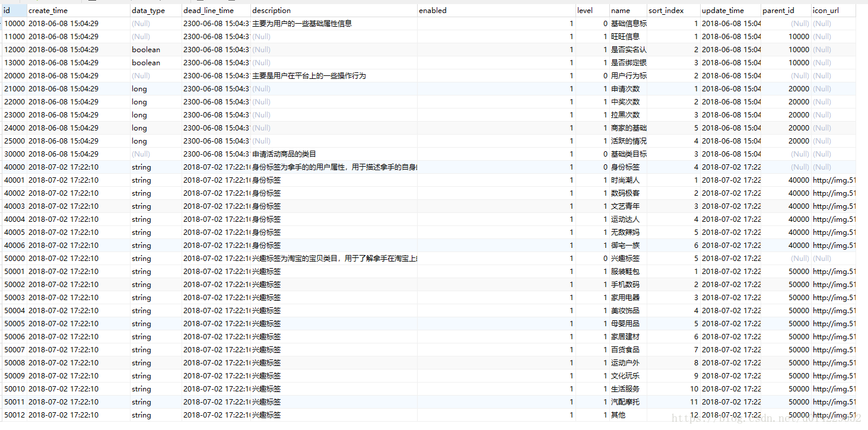Click name cell 家居建材
This screenshot has height=430, width=868.
point(628,337)
